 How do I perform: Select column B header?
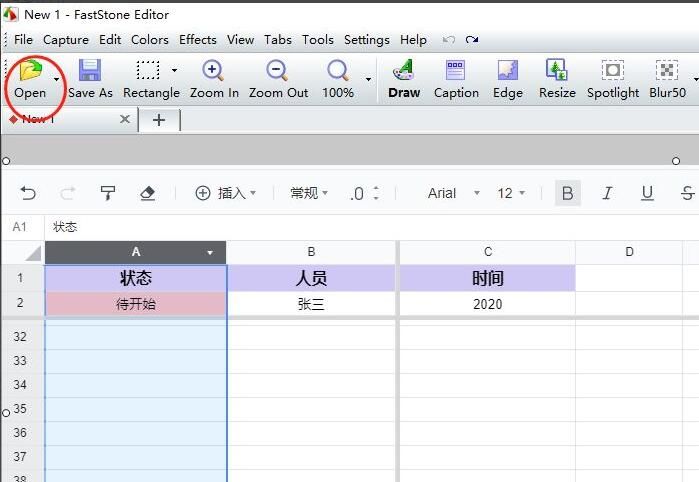pos(311,252)
